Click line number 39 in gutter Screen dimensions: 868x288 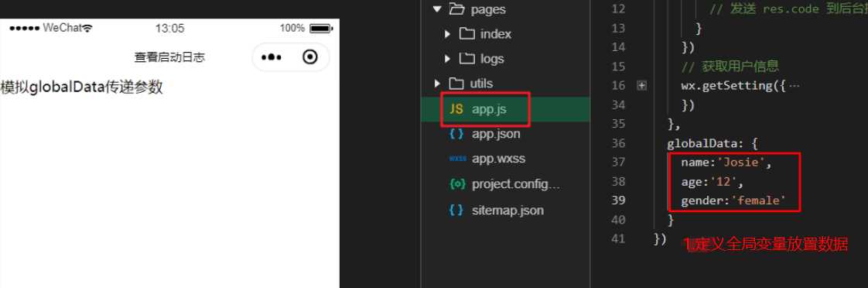(x=618, y=201)
